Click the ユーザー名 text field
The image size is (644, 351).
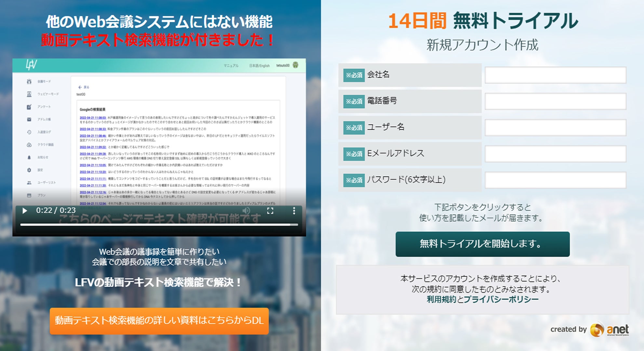coord(555,128)
